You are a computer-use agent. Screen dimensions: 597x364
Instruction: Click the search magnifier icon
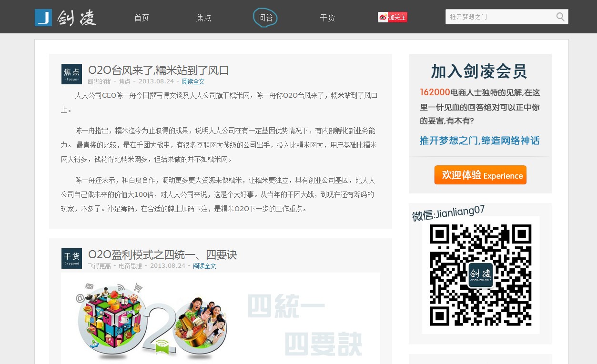560,17
